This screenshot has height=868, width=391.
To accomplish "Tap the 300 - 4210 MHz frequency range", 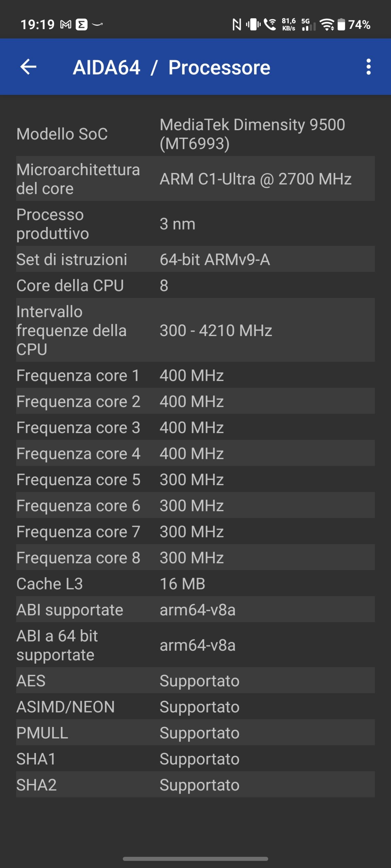I will (216, 331).
